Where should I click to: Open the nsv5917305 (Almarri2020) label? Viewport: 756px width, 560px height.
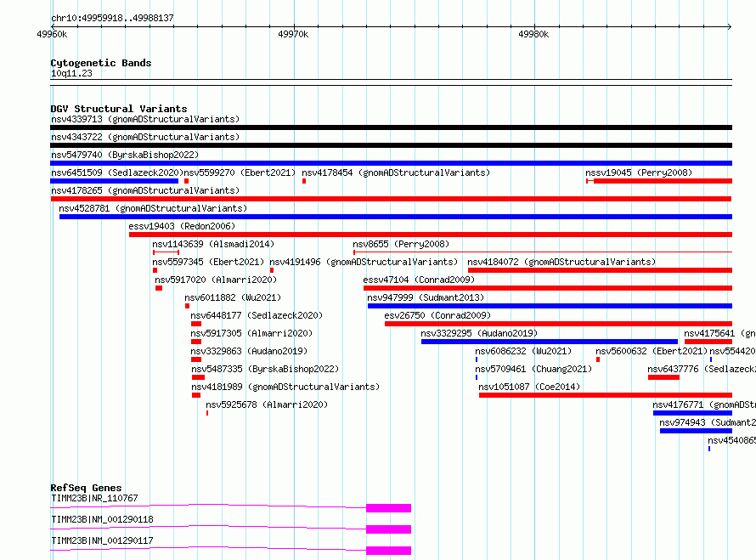pyautogui.click(x=251, y=333)
